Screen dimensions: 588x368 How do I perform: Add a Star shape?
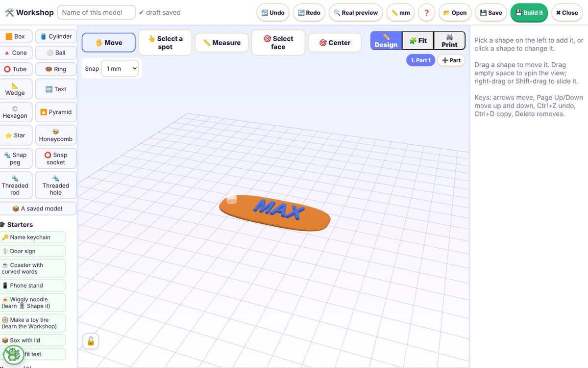coord(16,135)
